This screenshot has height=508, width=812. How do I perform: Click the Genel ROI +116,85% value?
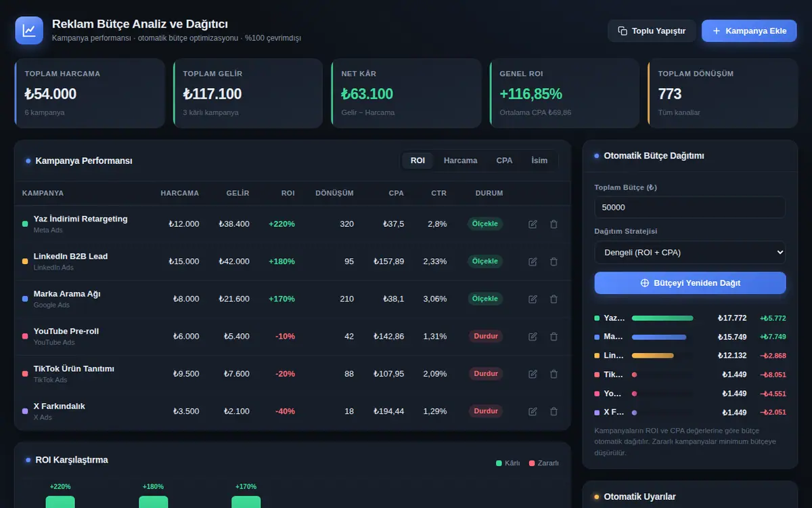(531, 94)
